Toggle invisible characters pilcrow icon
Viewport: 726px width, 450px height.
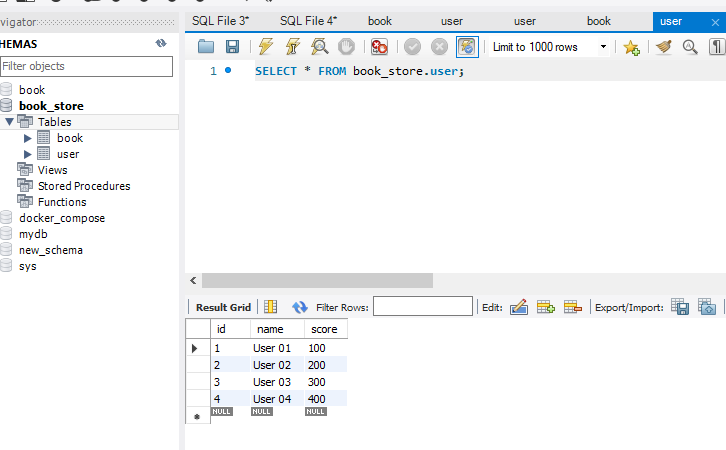[717, 47]
